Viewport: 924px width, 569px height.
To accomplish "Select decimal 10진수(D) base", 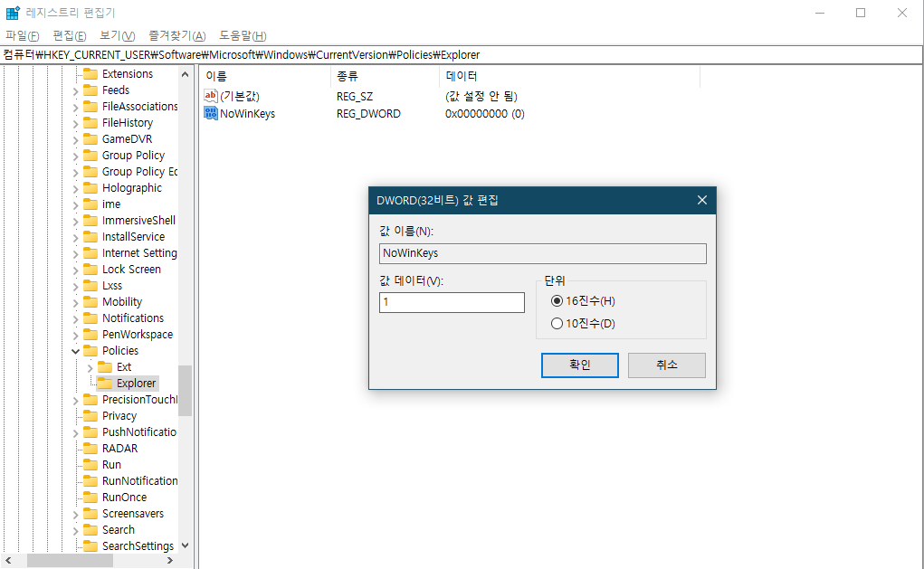I will pos(557,323).
